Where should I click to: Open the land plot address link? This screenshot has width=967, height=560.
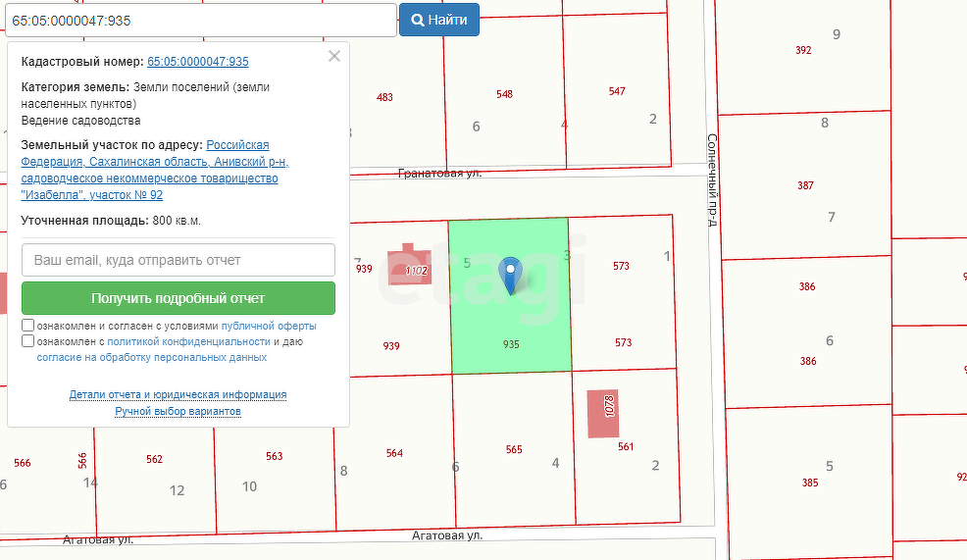[155, 170]
